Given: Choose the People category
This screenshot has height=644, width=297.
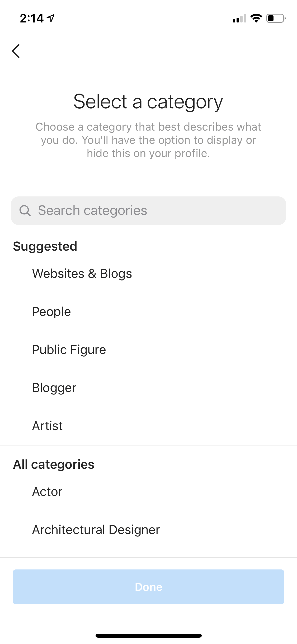Looking at the screenshot, I should (x=51, y=312).
